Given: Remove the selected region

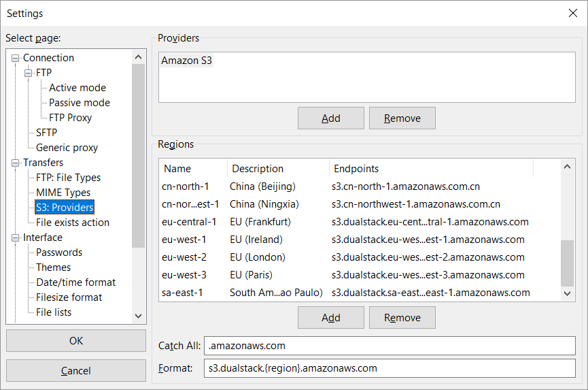Looking at the screenshot, I should 402,318.
